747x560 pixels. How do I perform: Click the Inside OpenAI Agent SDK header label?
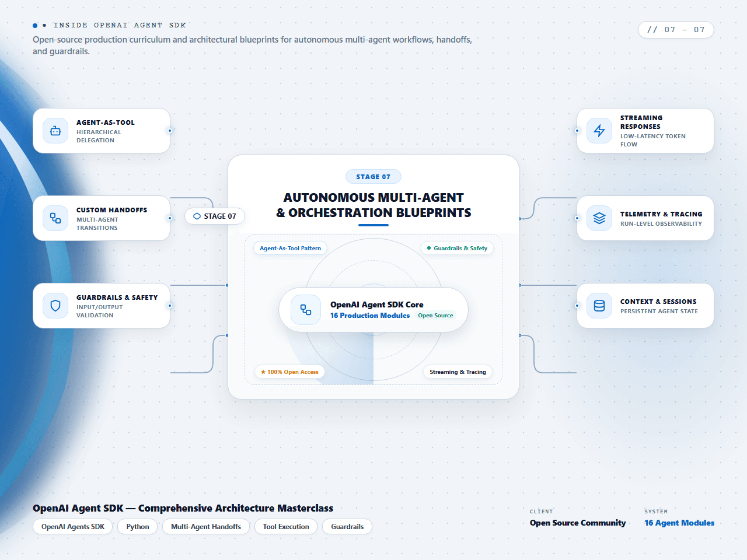120,25
